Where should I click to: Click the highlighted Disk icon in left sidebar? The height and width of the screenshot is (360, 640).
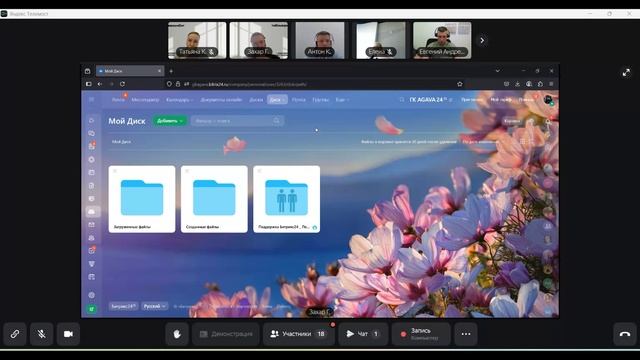point(92,211)
